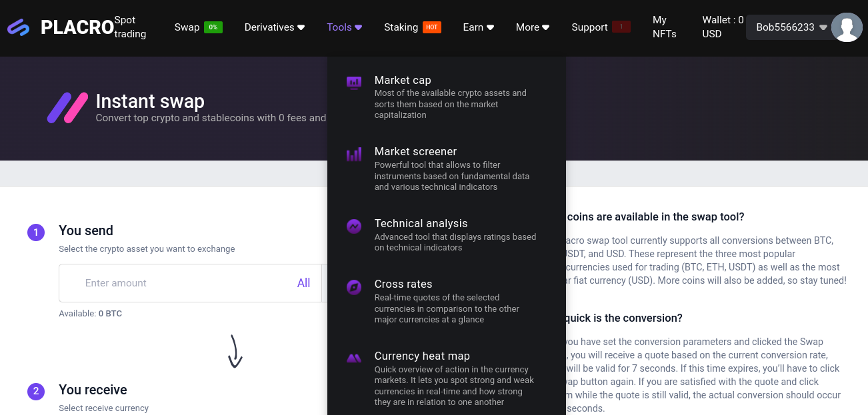Screen dimensions: 868x415
Task: Open the Earn dropdown menu
Action: 478,27
